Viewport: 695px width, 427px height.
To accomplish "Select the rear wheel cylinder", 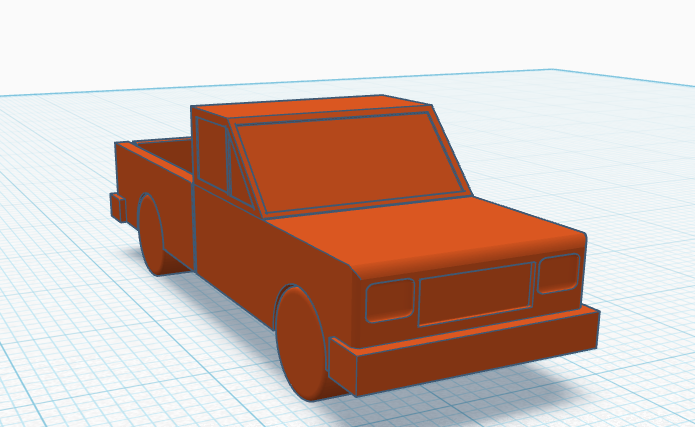I will [152, 235].
